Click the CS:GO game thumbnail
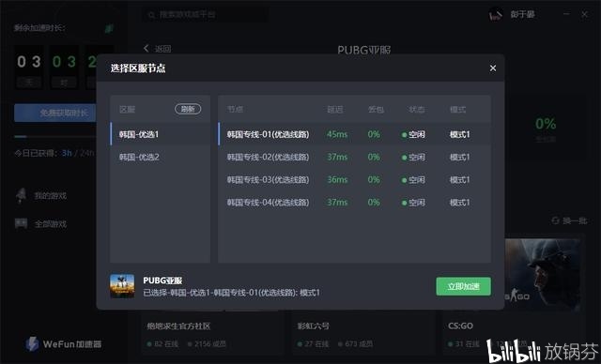Viewport: 601px width, 364px height. pos(543,274)
